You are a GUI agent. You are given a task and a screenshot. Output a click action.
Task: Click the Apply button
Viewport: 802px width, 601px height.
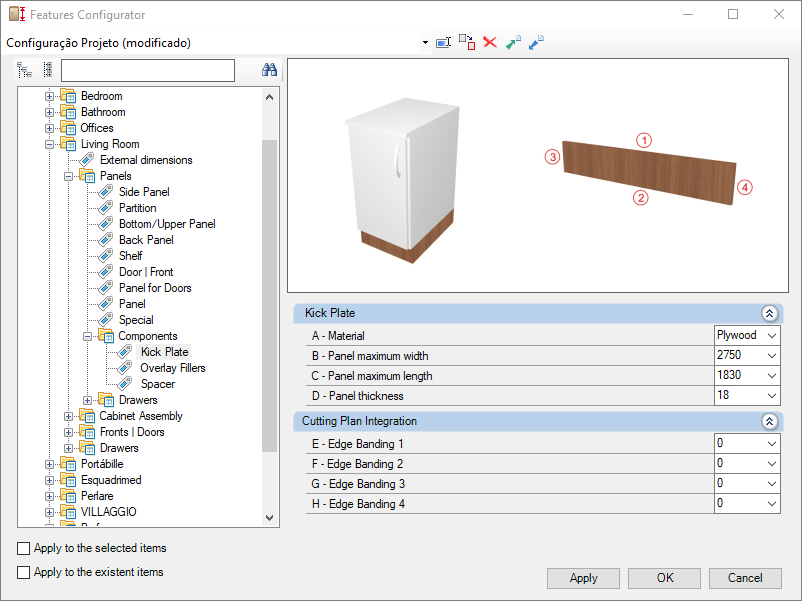[x=583, y=578]
